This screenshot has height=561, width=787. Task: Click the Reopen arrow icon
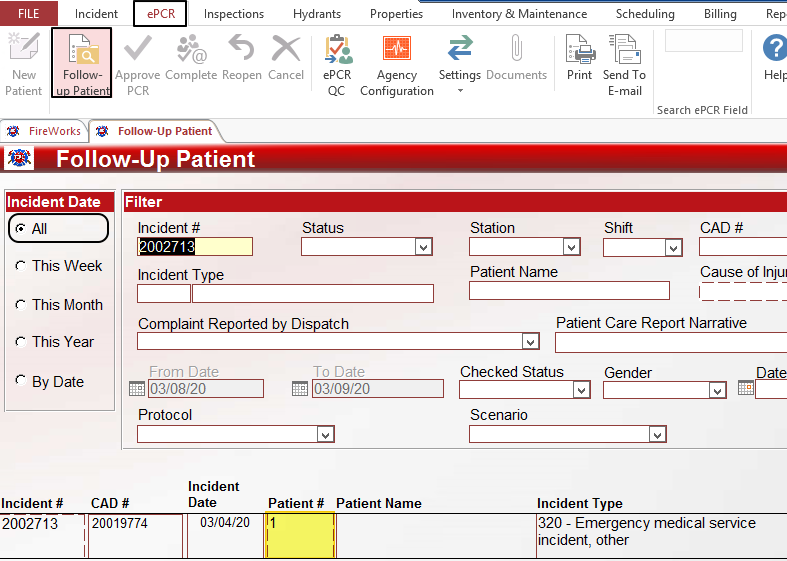click(x=241, y=48)
